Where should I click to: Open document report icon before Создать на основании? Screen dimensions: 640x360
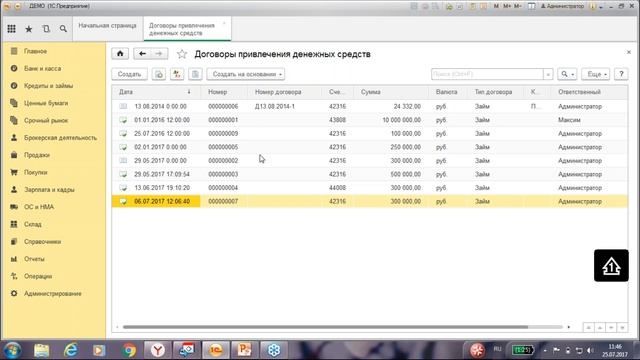(195, 74)
